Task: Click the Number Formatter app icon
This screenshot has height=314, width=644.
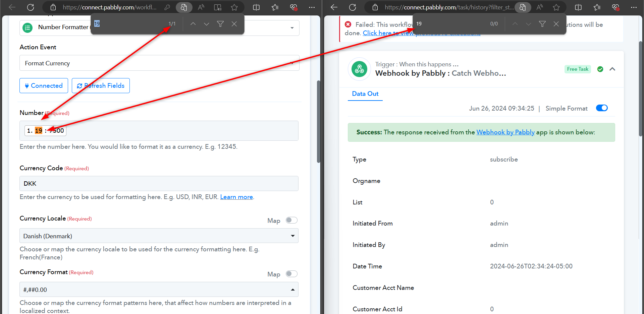Action: coord(28,28)
